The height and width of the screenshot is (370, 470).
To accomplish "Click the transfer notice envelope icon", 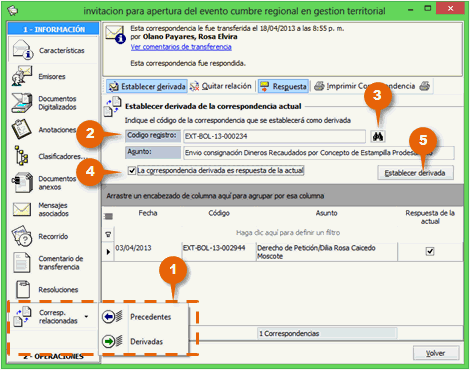I will point(115,35).
